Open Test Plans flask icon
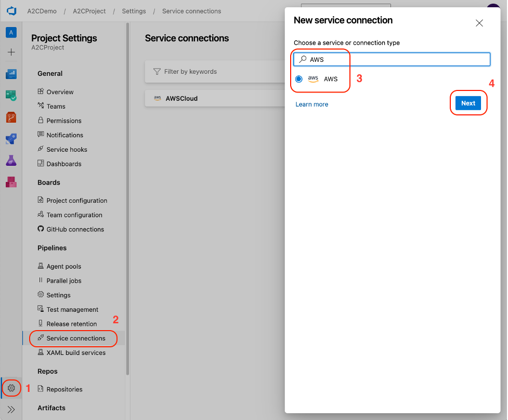This screenshot has height=420, width=508. click(11, 161)
